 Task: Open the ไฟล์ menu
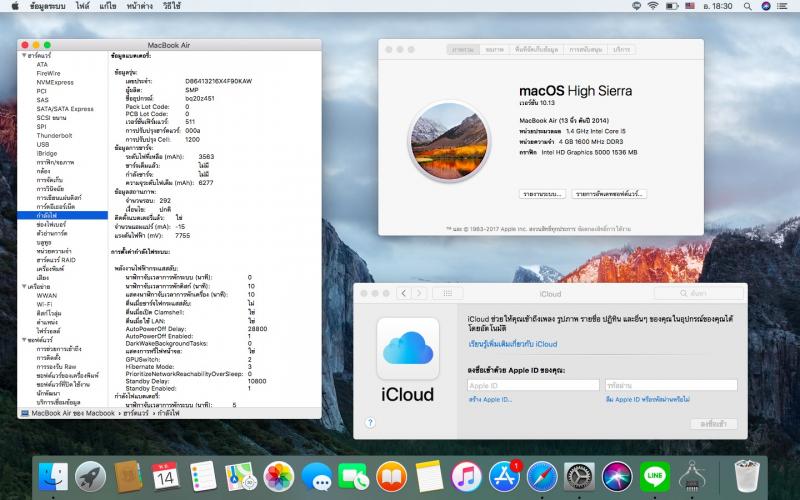(82, 6)
